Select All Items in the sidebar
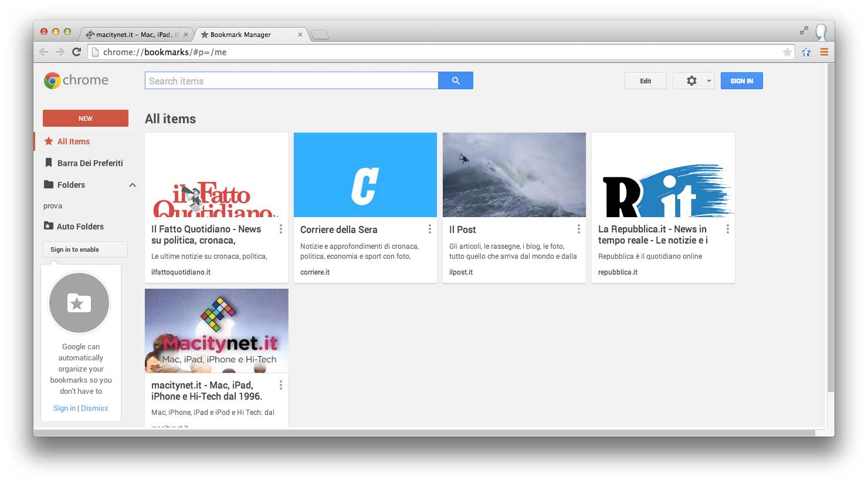Image resolution: width=868 pixels, height=483 pixels. (73, 141)
